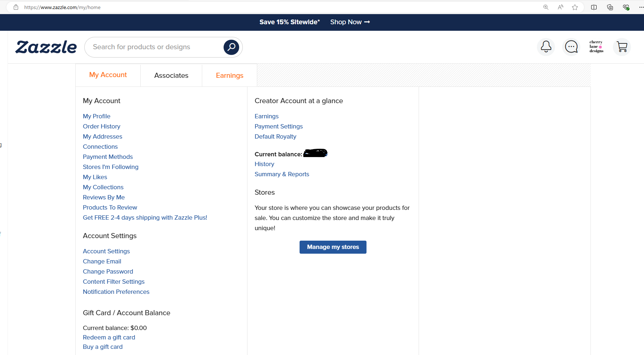Click the Account Settings section heading

tap(110, 236)
